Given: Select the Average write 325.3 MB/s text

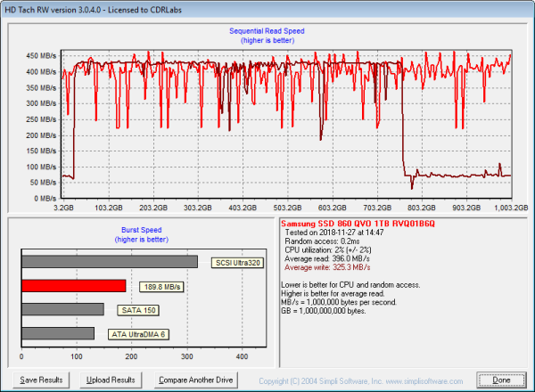Looking at the screenshot, I should [x=327, y=265].
